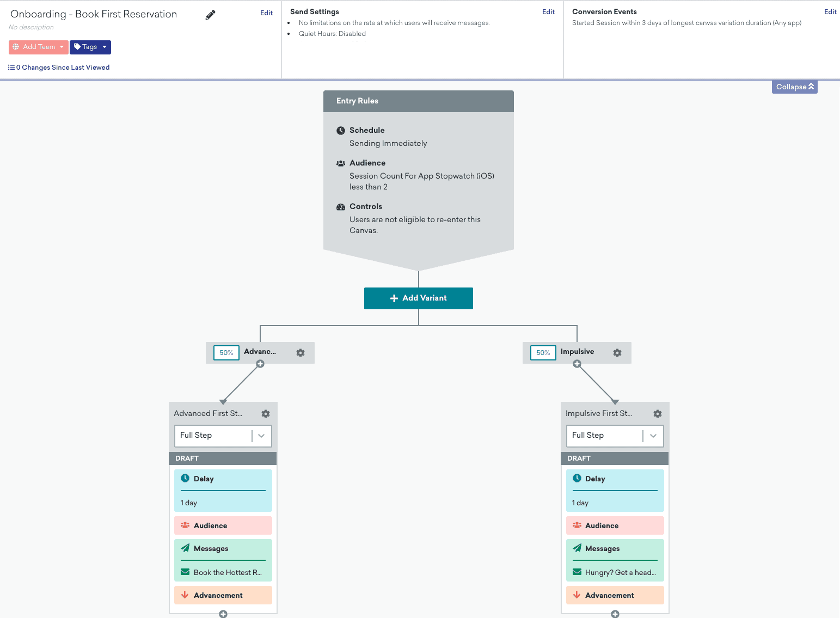
Task: Click the Add Variant button
Action: click(418, 298)
